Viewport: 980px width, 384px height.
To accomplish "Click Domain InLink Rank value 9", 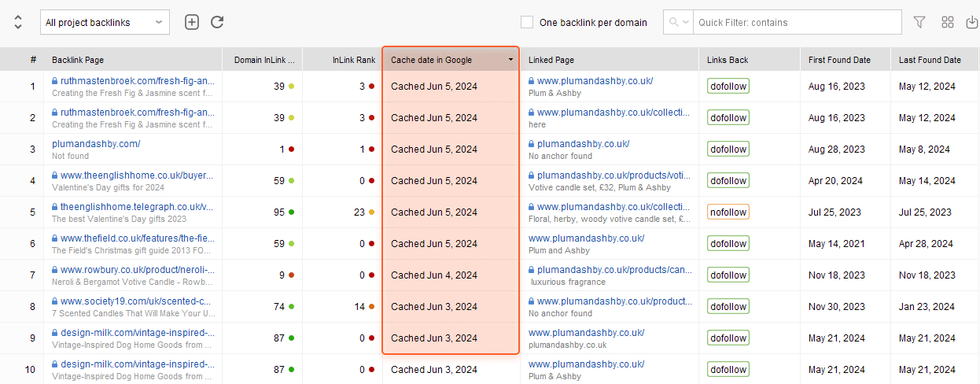I will click(x=282, y=275).
